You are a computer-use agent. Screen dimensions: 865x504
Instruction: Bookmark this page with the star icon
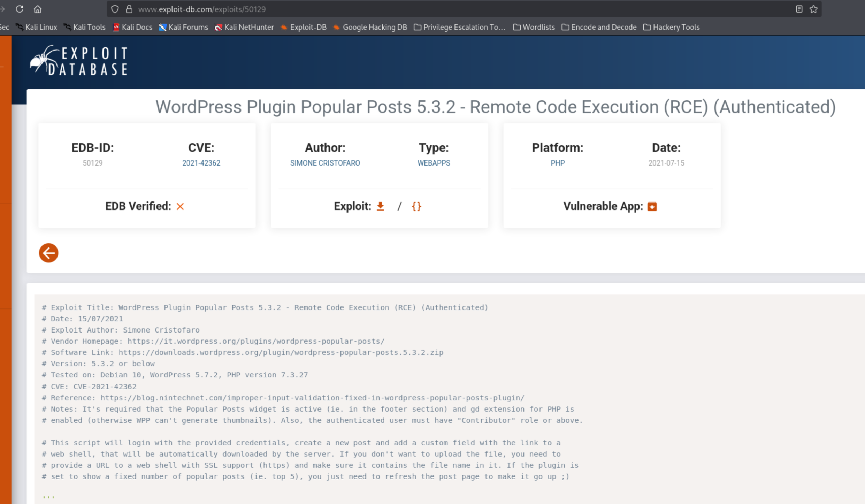tap(814, 9)
